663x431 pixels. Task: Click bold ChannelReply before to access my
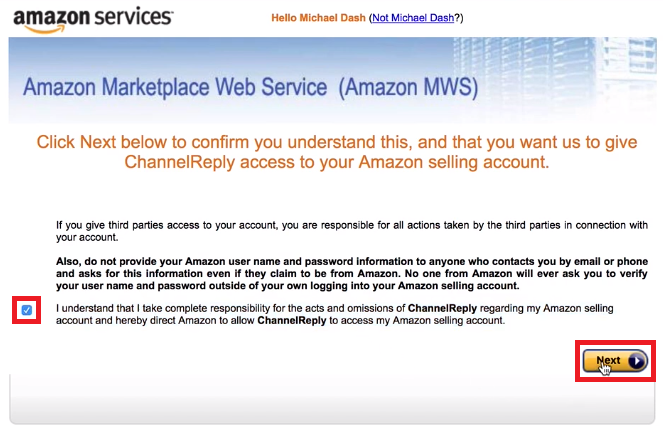(292, 320)
